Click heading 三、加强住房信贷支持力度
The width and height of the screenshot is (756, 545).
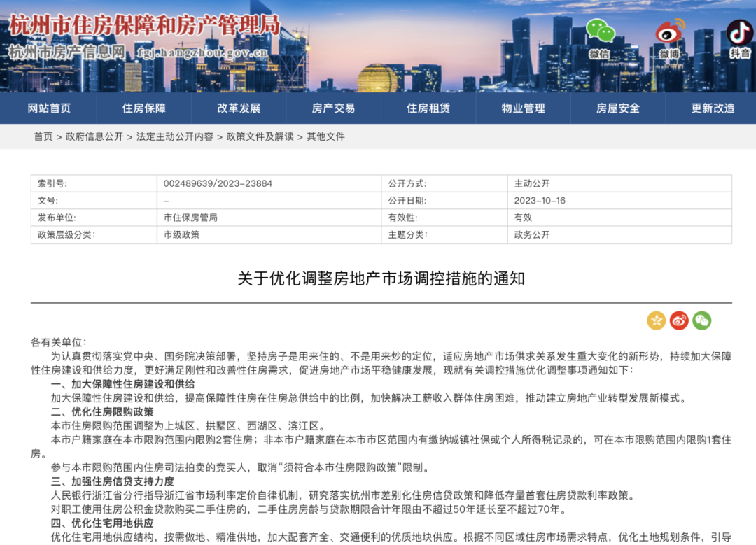tap(112, 481)
